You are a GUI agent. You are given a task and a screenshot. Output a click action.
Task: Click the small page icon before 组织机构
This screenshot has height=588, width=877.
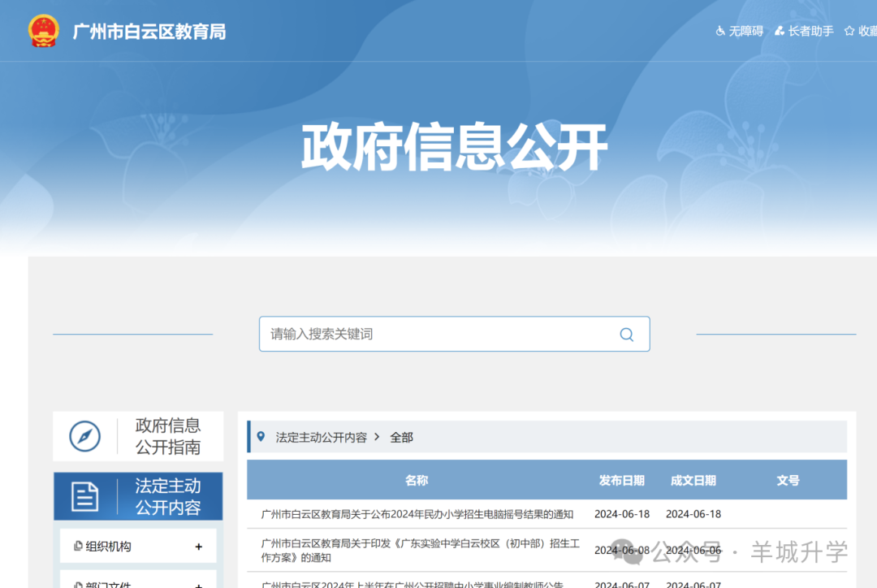78,546
